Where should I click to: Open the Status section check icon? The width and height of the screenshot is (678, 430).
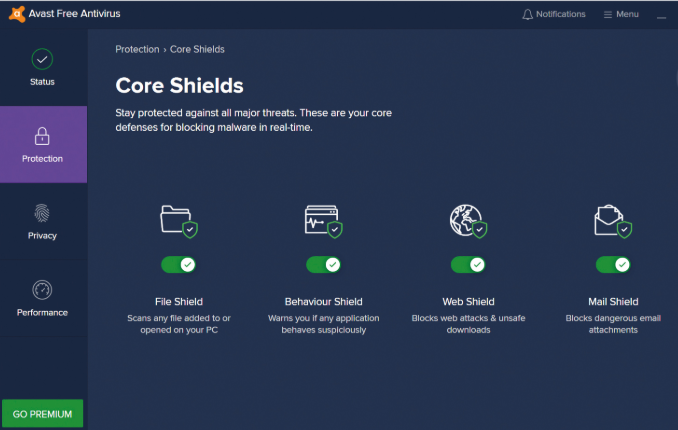[42, 59]
